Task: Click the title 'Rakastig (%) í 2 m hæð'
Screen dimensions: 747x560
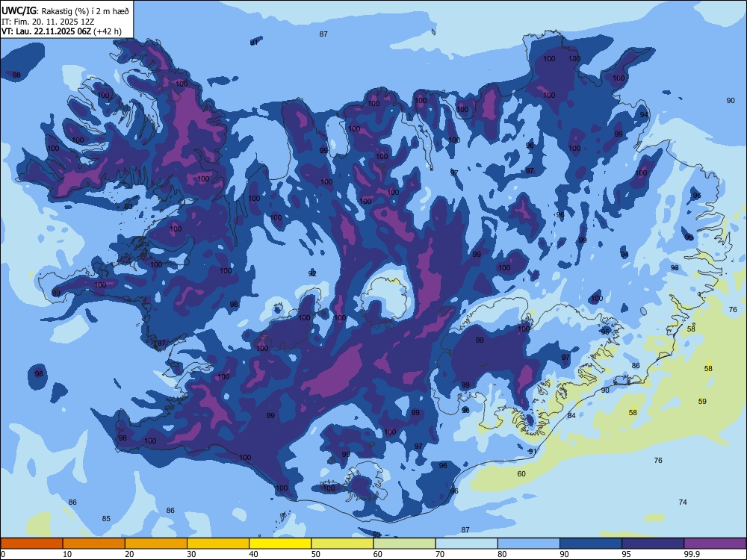Action: 86,11
